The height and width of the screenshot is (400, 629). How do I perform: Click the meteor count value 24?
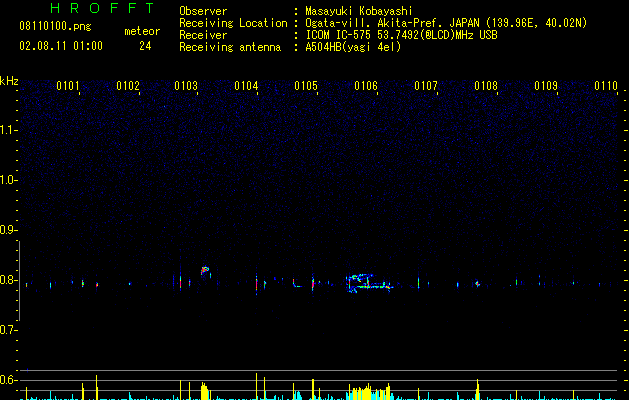[x=145, y=46]
